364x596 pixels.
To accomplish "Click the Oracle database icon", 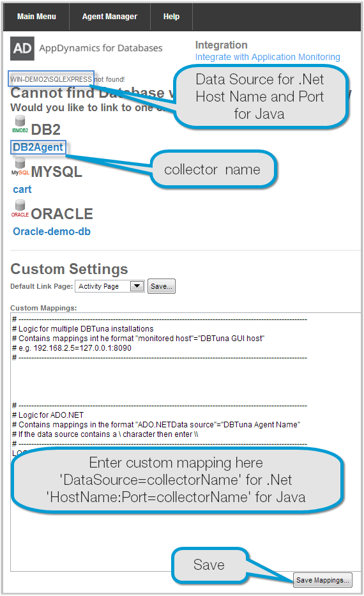I will [20, 208].
